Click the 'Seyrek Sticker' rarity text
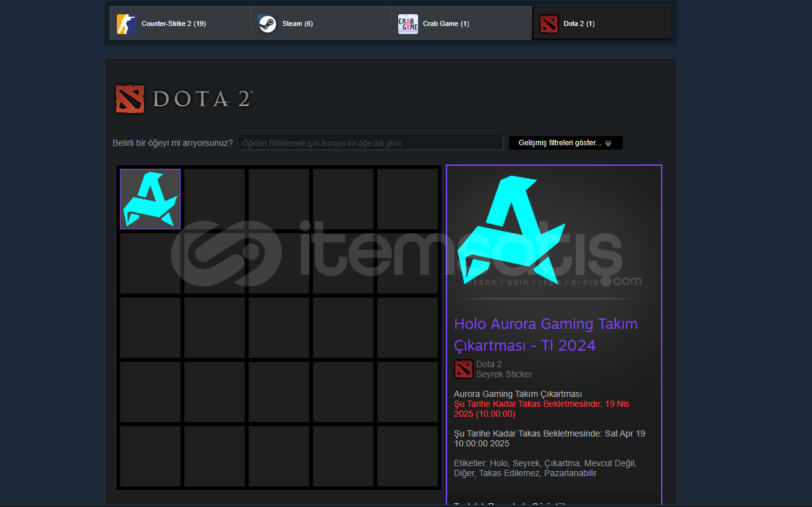The width and height of the screenshot is (812, 507). coord(504,374)
